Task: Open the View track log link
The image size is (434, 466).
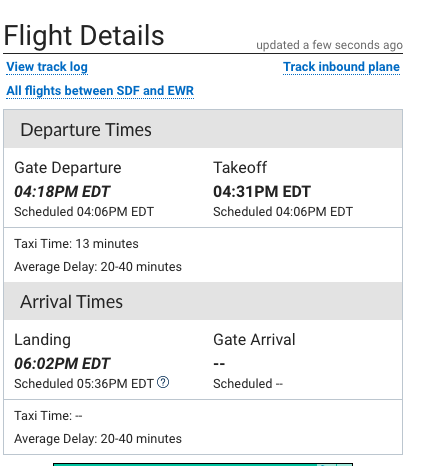Action: coord(47,67)
